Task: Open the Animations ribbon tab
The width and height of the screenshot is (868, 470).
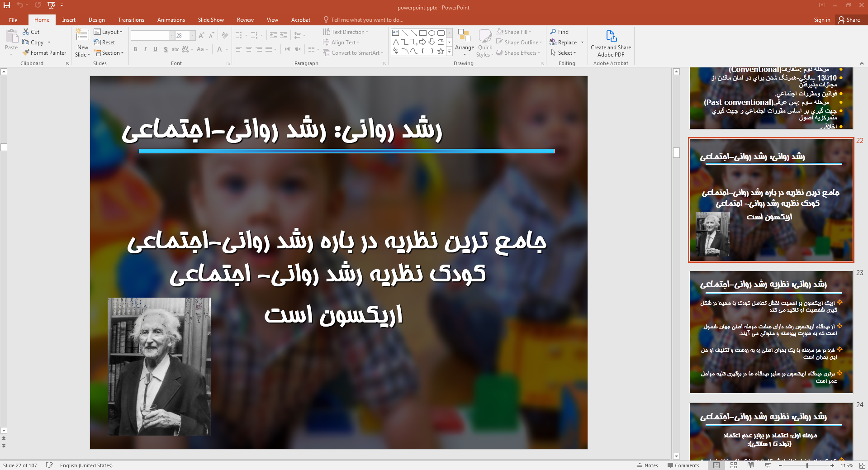Action: pyautogui.click(x=171, y=20)
